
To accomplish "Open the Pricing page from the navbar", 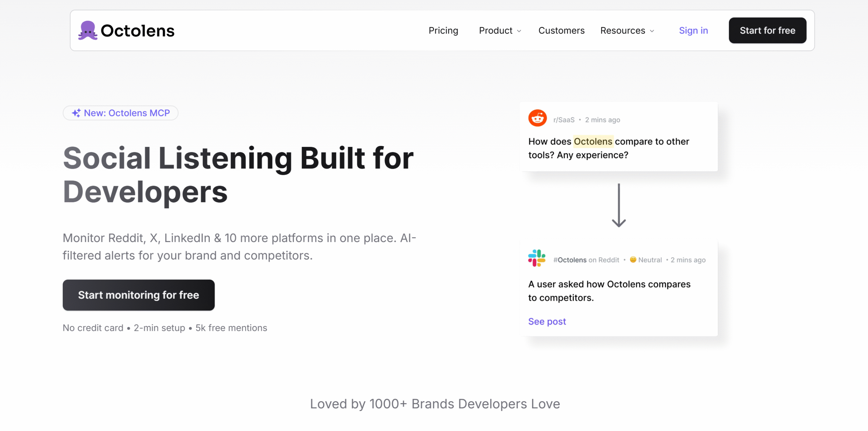I will click(443, 31).
